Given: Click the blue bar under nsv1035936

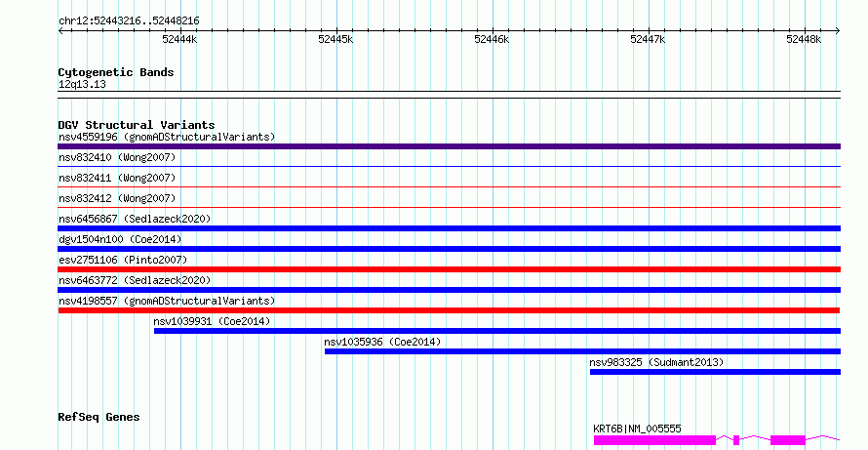Looking at the screenshot, I should pos(582,351).
